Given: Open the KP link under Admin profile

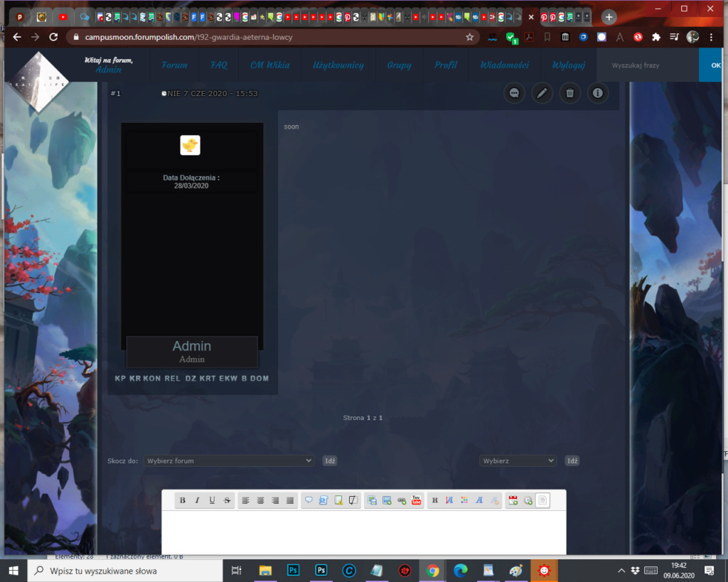Looking at the screenshot, I should pyautogui.click(x=120, y=378).
